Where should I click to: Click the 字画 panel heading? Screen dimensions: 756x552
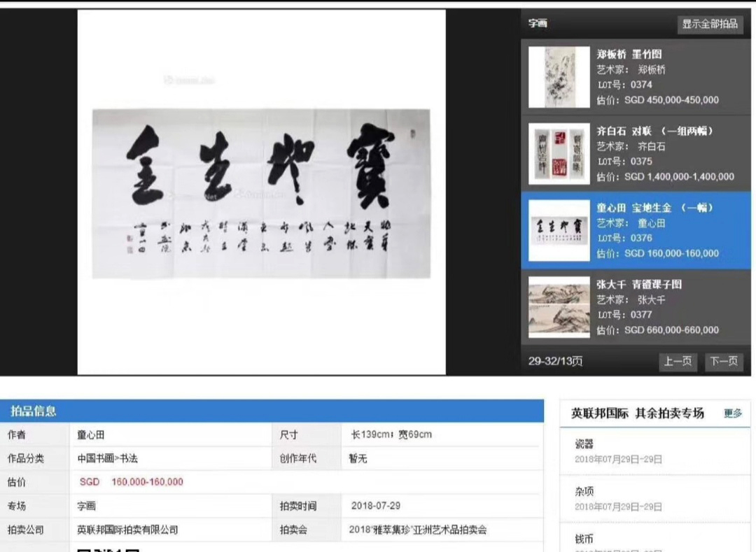pyautogui.click(x=538, y=23)
